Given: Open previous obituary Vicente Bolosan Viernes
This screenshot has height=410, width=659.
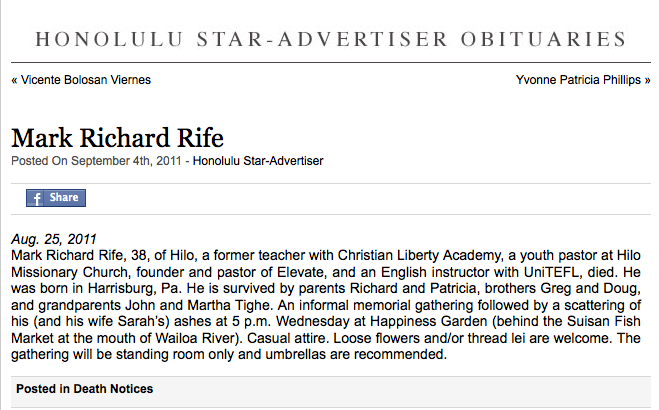Looking at the screenshot, I should [86, 80].
